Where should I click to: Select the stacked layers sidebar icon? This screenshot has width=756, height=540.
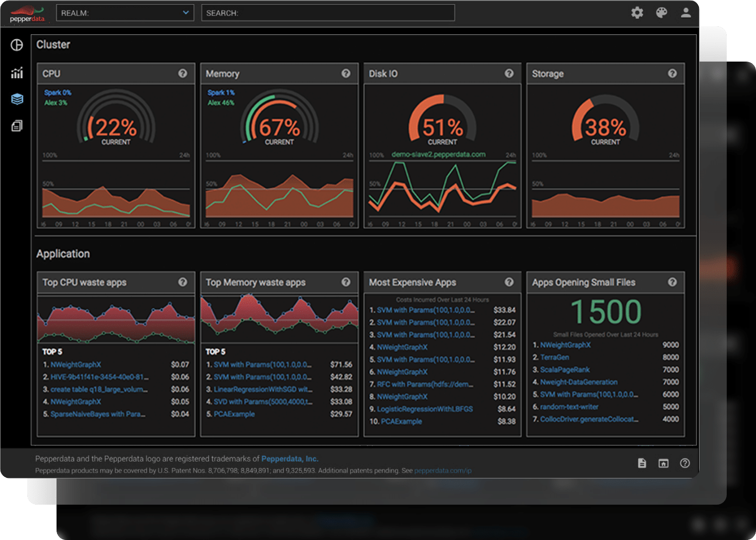pos(17,99)
